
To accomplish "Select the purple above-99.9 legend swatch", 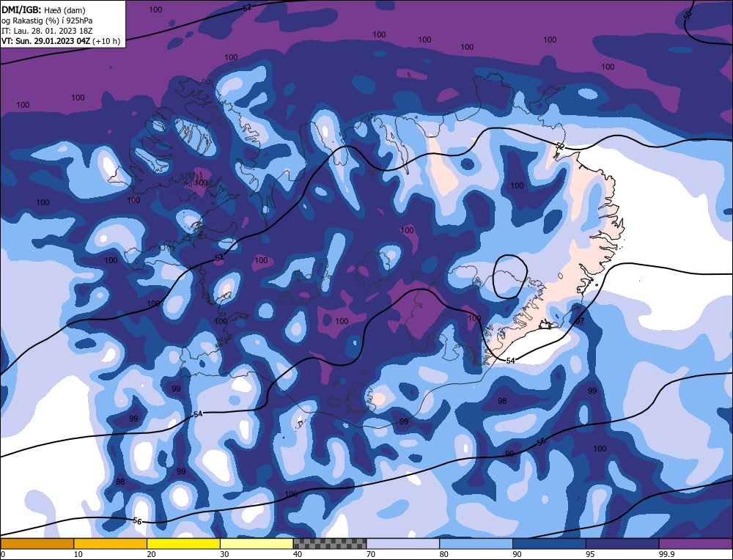I will coord(696,544).
